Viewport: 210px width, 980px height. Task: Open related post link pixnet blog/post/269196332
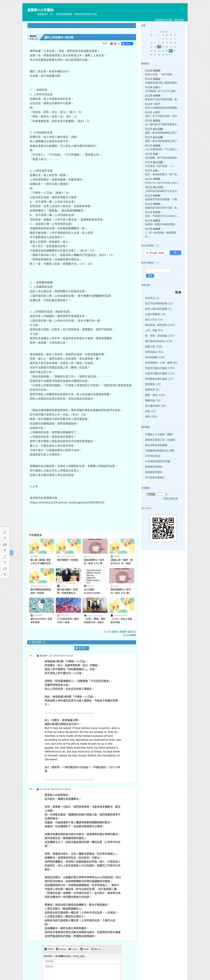point(67,502)
